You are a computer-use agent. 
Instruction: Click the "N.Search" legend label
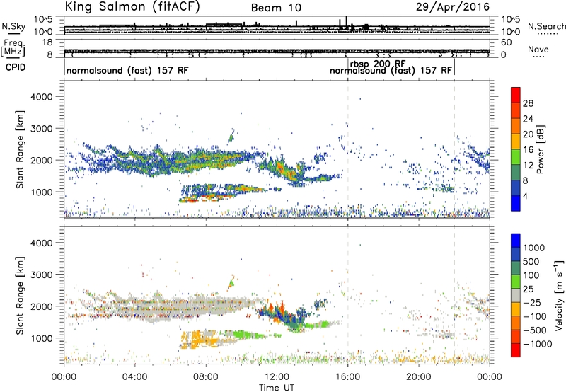pos(547,26)
